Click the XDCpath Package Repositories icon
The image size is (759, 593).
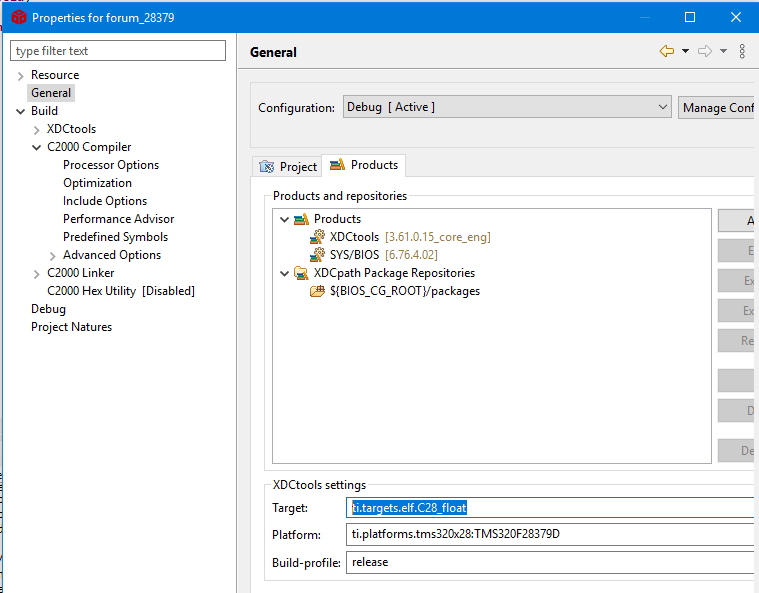point(301,273)
